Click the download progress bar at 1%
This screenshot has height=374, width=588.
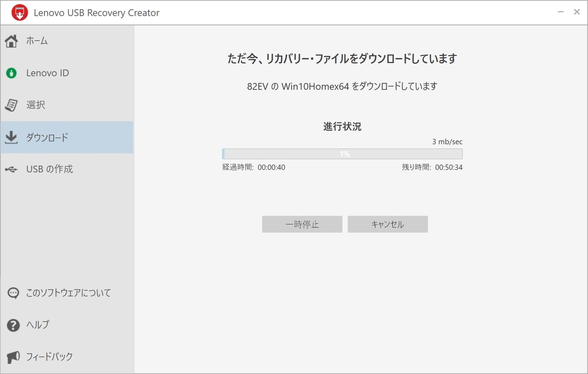[343, 154]
